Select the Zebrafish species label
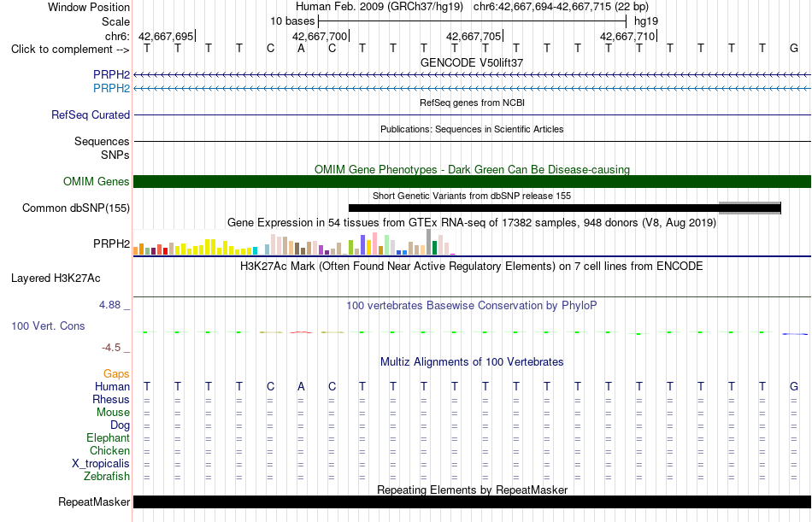Viewport: 812px width, 522px height. pyautogui.click(x=107, y=476)
